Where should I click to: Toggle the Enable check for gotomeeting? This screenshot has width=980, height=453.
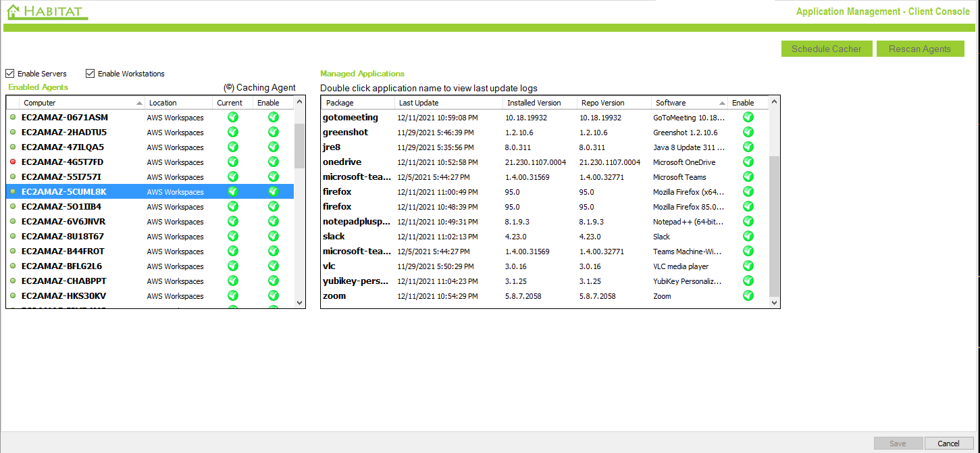tap(748, 117)
